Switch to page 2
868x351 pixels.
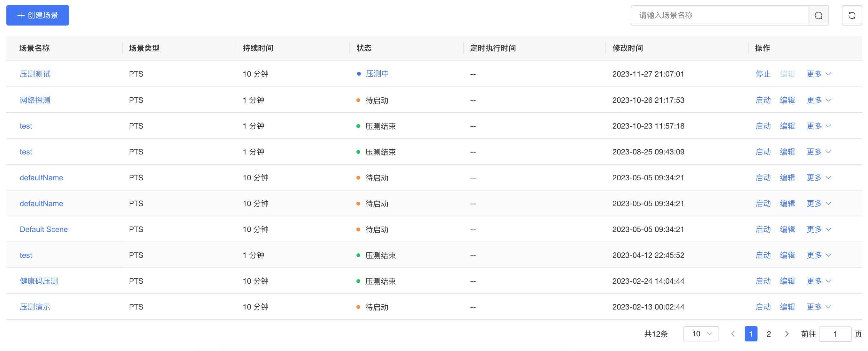(x=769, y=333)
